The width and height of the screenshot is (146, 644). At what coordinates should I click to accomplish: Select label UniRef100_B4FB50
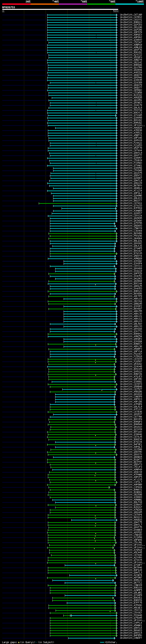[131, 635]
